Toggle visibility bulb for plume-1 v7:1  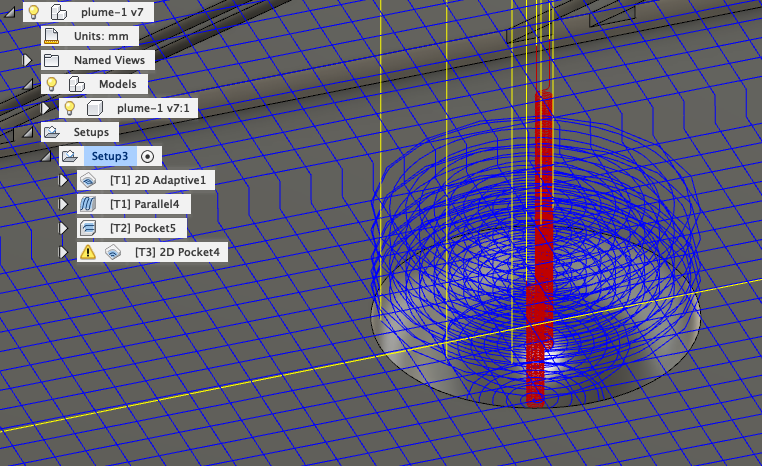[69, 108]
